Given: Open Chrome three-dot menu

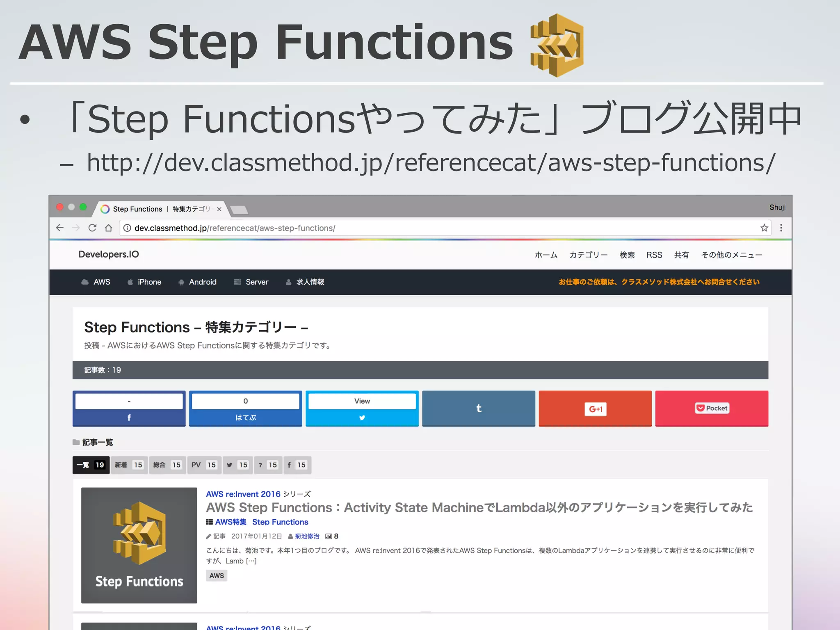Looking at the screenshot, I should click(781, 228).
